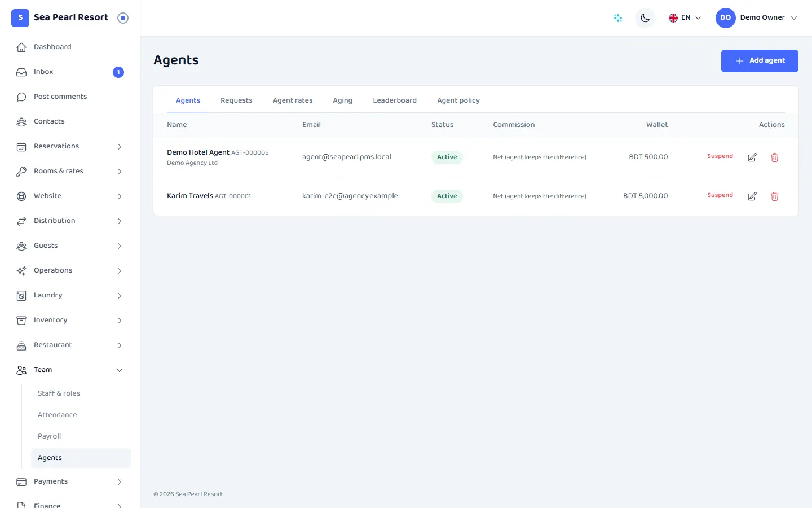Open the Leaderboard tab

(395, 100)
